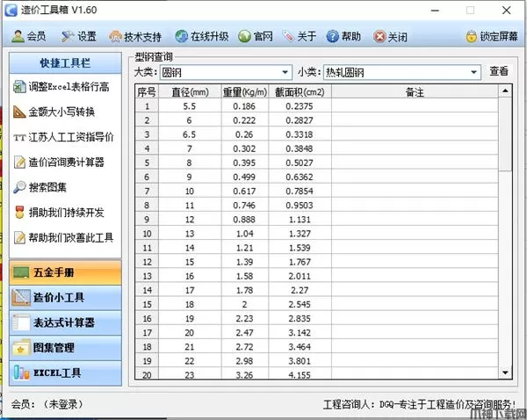Click the 快捷工具栏 header

tap(65, 63)
